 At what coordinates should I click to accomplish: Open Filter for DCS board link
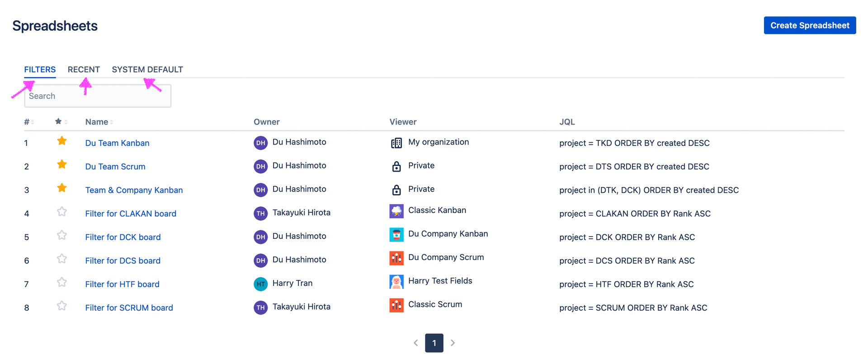click(123, 261)
